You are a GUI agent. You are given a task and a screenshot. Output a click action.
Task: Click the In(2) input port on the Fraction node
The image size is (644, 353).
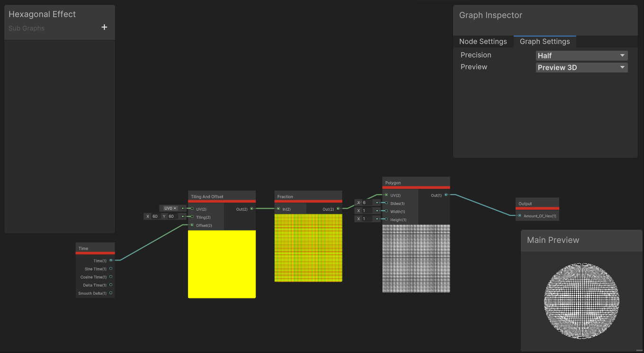click(x=279, y=208)
